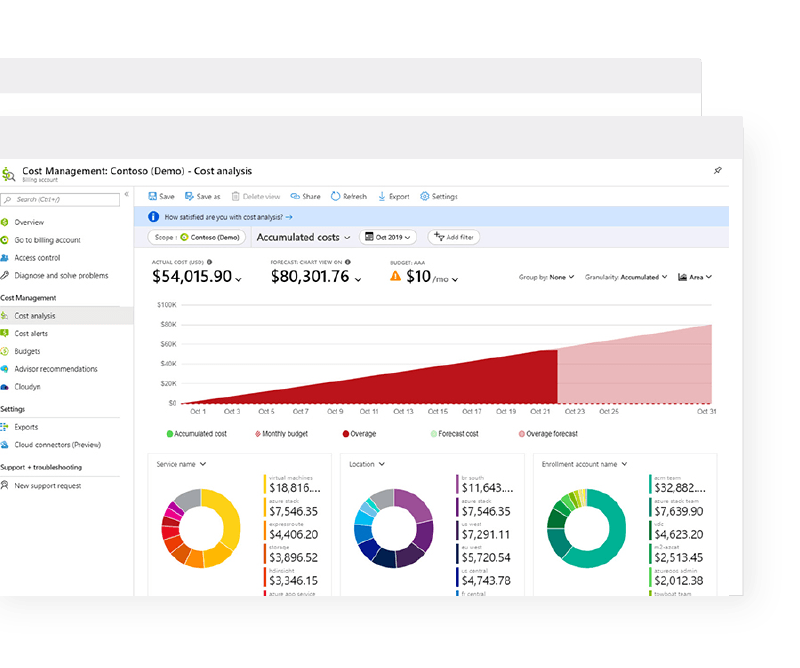The image size is (800, 668).
Task: Open the Area chart type dropdown
Action: pyautogui.click(x=695, y=277)
